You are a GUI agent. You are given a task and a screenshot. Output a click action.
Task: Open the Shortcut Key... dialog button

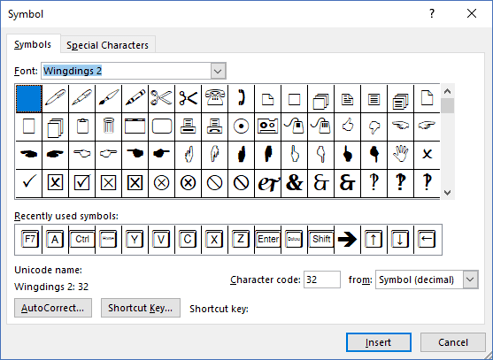tap(141, 308)
